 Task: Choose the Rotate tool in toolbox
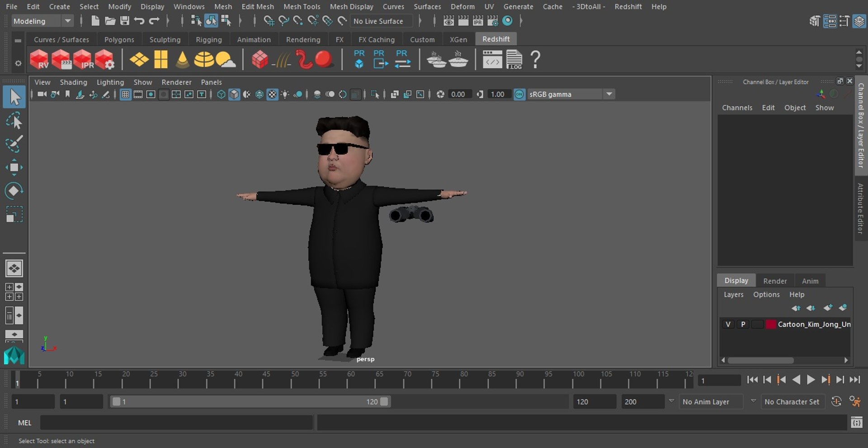[x=14, y=191]
